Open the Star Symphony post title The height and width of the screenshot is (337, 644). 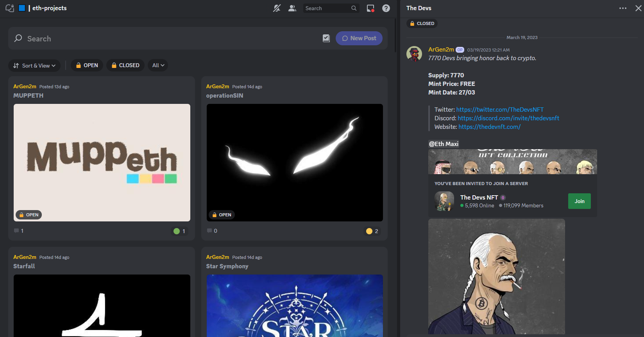coord(227,266)
